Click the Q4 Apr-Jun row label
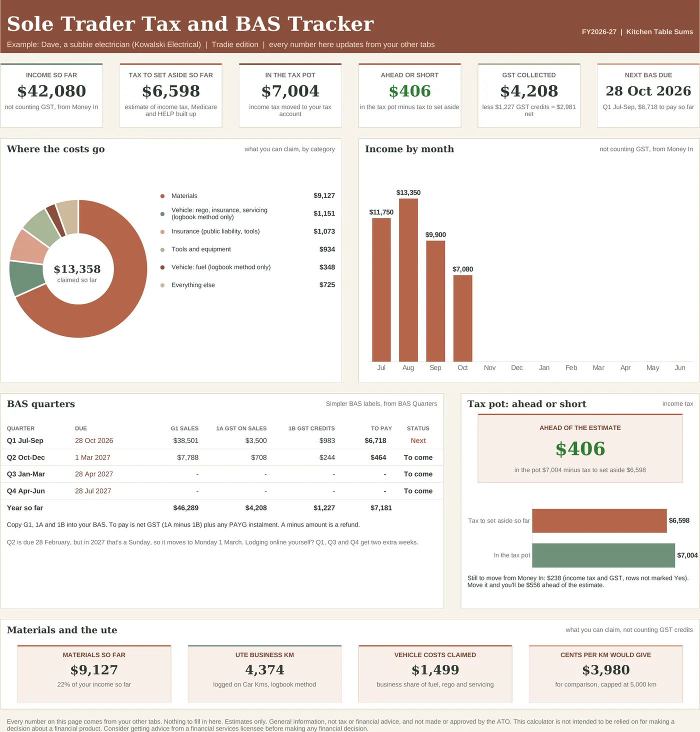This screenshot has width=700, height=732. point(26,491)
